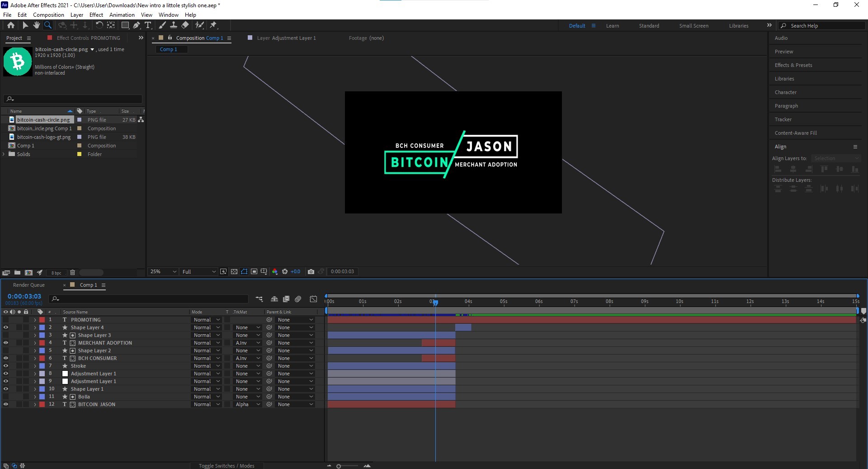Click the red label color of PROMOTING layer
The image size is (868, 469).
tap(42, 320)
